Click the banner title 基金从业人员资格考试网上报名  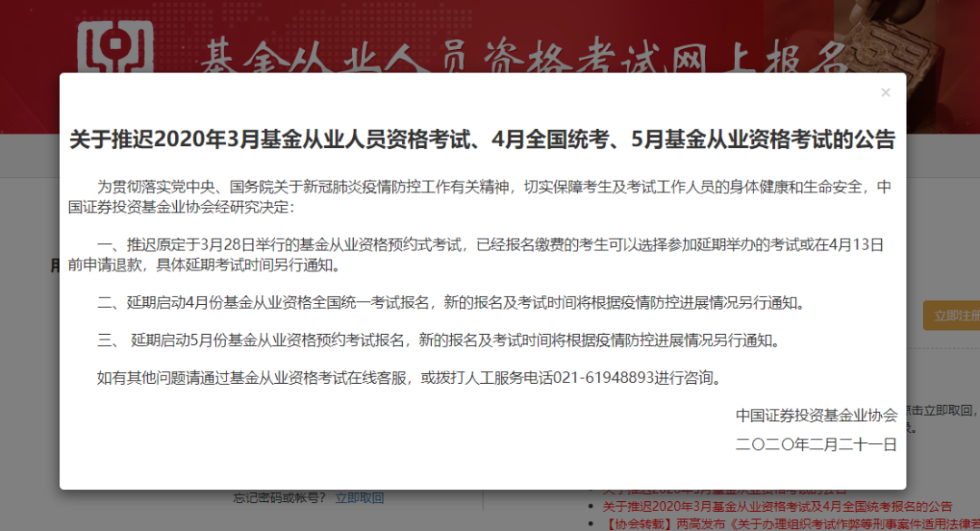[x=522, y=58]
